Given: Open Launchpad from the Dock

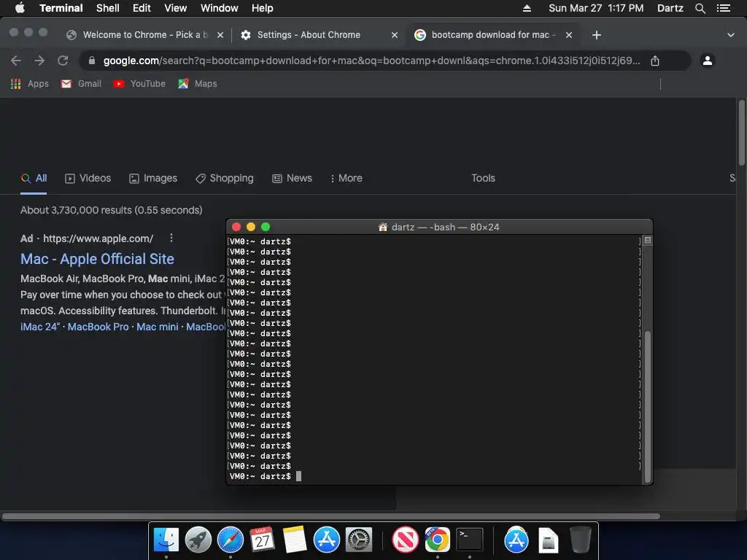Looking at the screenshot, I should click(198, 540).
